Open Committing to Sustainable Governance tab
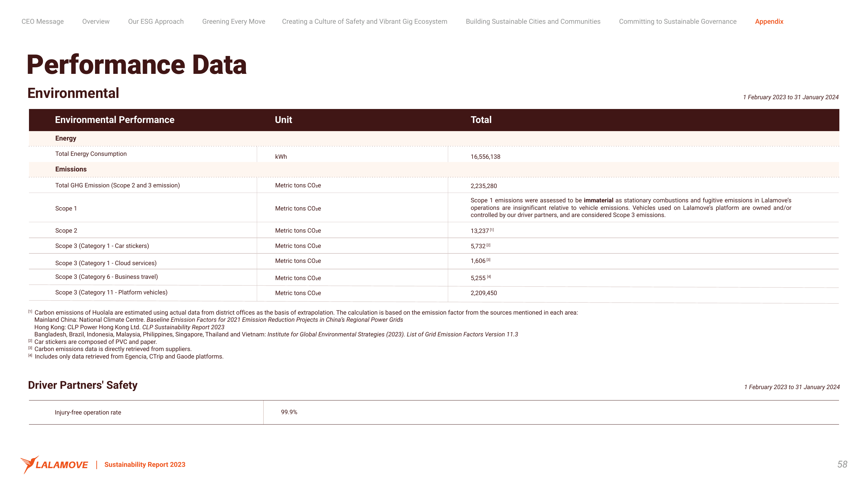 tap(678, 21)
